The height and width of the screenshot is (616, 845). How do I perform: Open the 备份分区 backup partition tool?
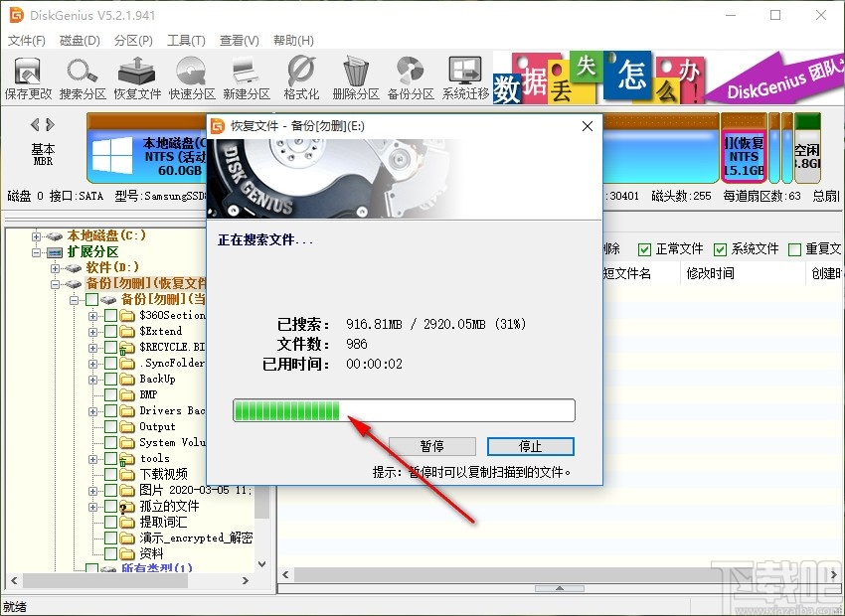point(411,78)
